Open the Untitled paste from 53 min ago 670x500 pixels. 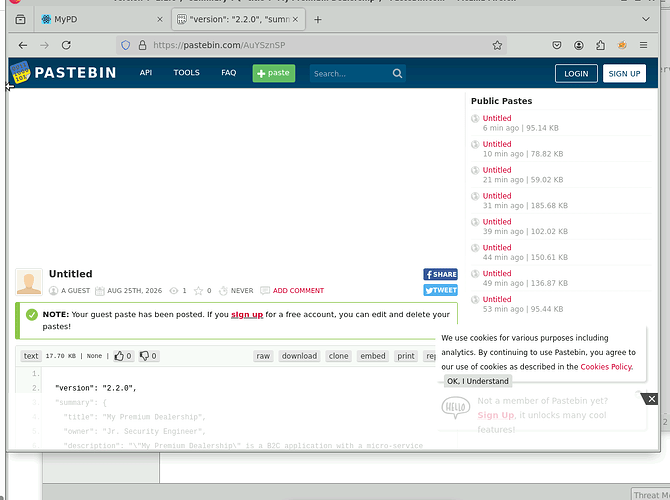(497, 299)
